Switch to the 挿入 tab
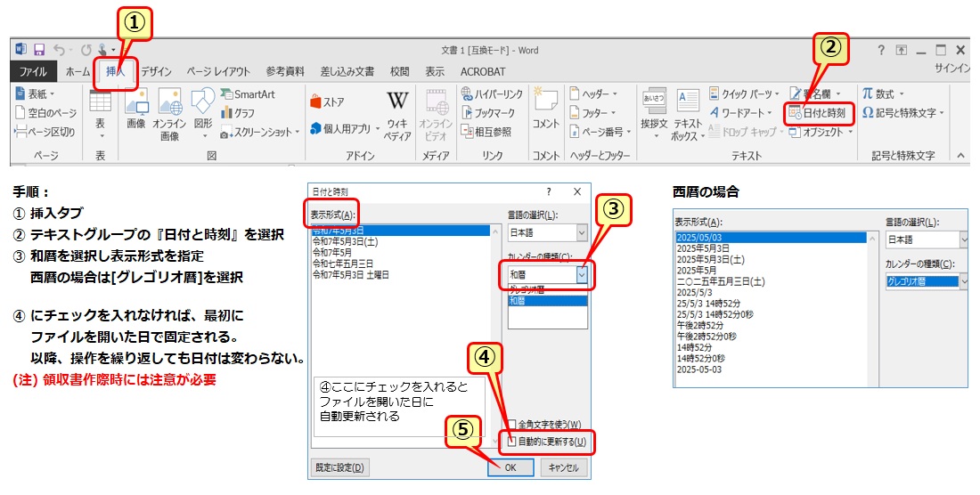 point(115,71)
